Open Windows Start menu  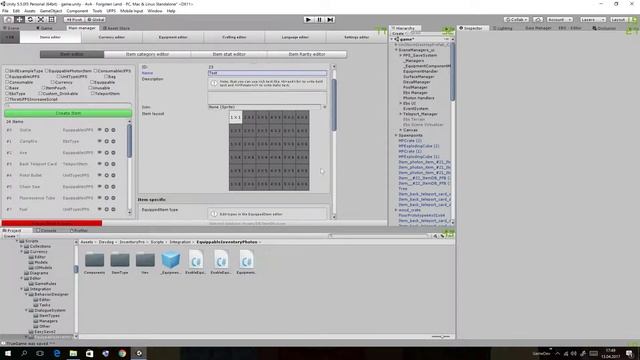8,353
